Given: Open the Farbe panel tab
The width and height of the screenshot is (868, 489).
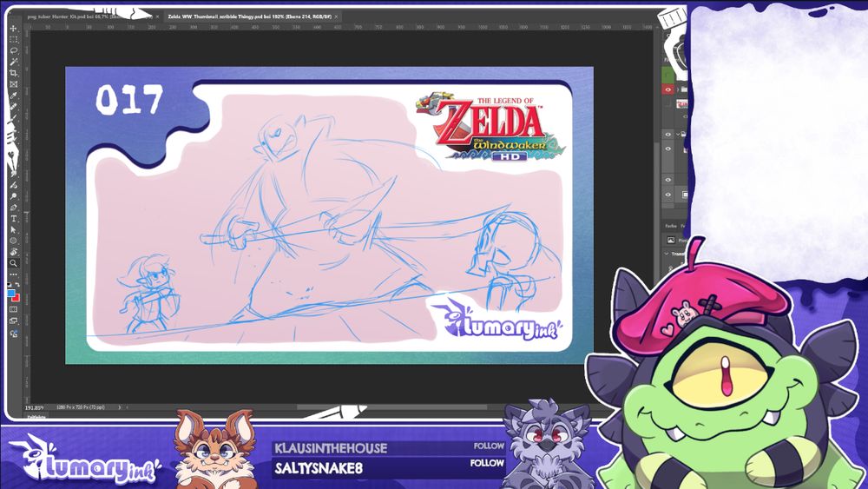Looking at the screenshot, I should coord(670,226).
